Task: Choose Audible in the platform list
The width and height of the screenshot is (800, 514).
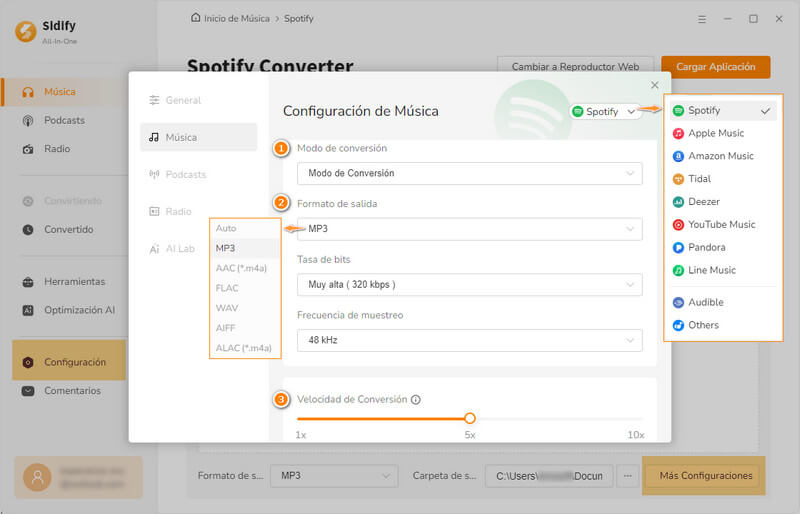Action: (x=723, y=303)
